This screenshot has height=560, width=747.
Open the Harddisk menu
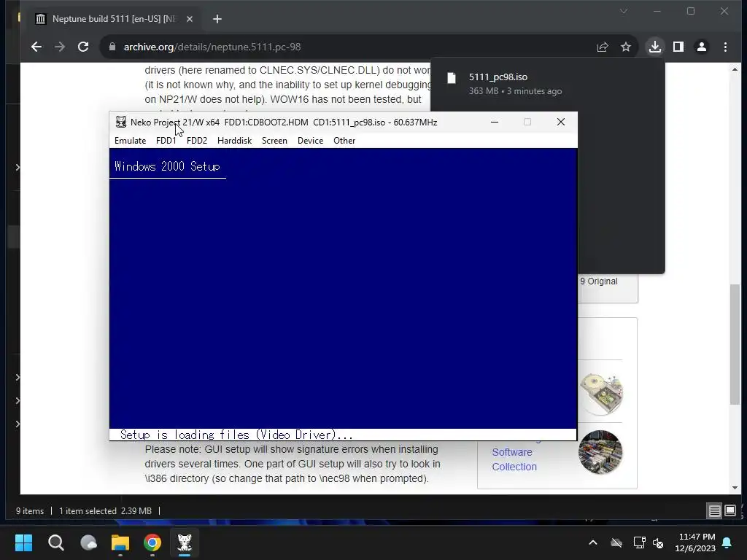click(234, 141)
